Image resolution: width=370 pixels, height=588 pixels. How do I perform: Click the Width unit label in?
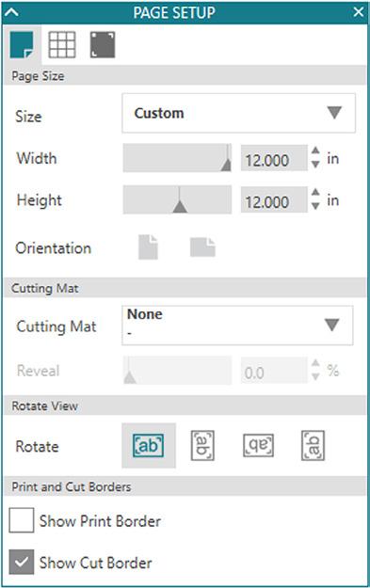[x=333, y=159]
